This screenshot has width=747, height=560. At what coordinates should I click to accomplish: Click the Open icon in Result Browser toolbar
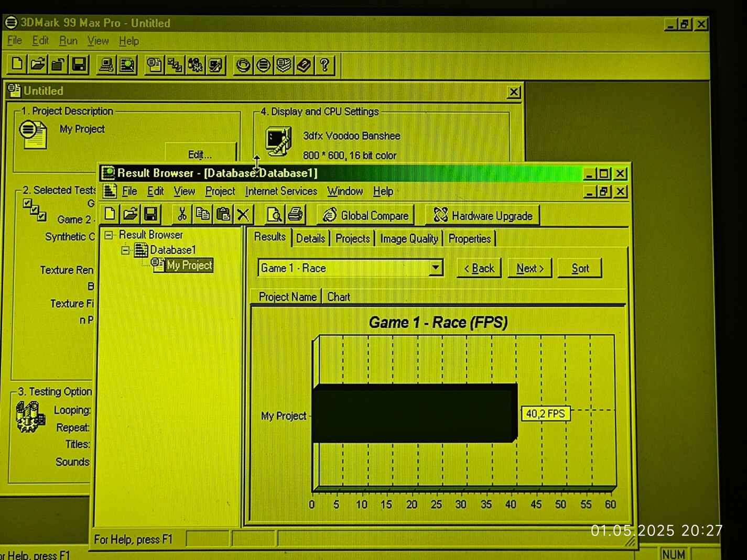(x=130, y=214)
